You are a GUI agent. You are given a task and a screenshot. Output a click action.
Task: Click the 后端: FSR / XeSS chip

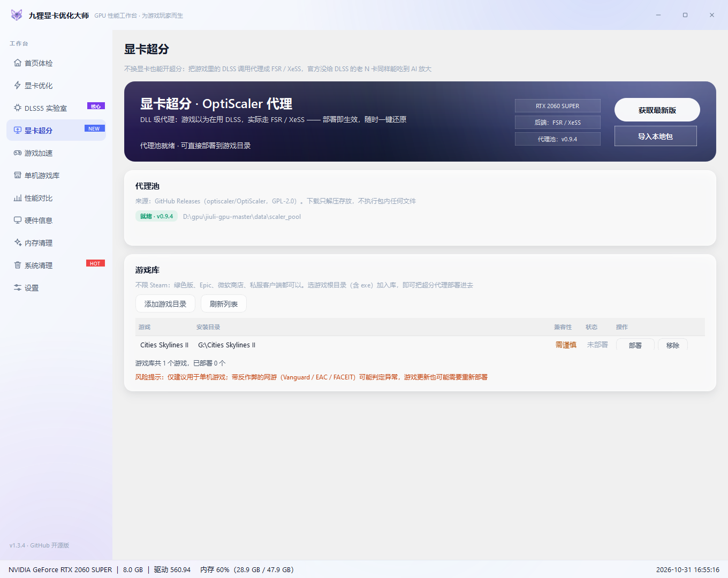558,123
